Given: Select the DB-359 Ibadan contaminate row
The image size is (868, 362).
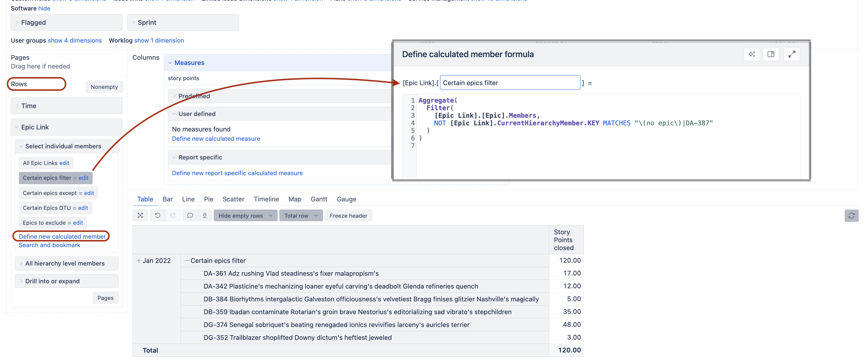Looking at the screenshot, I should [x=365, y=312].
